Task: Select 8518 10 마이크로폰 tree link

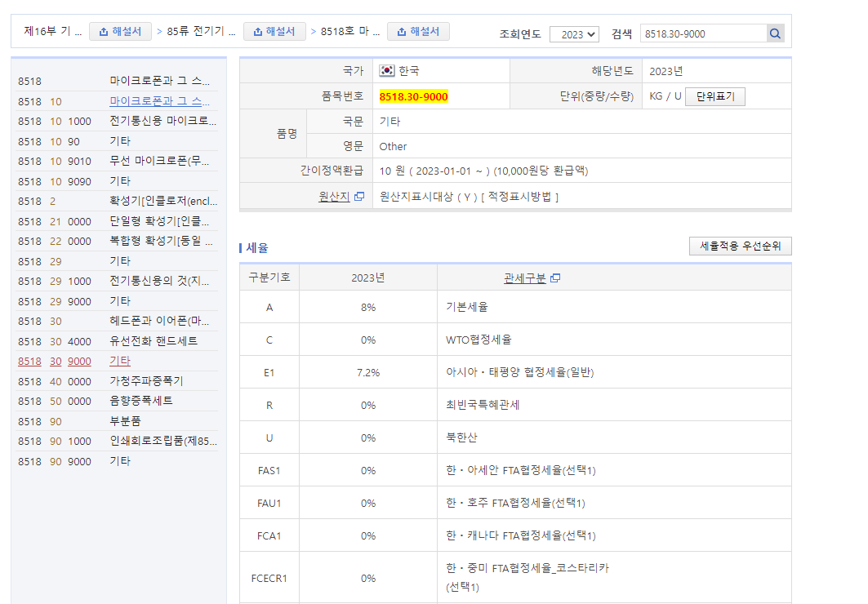Action: pyautogui.click(x=159, y=101)
